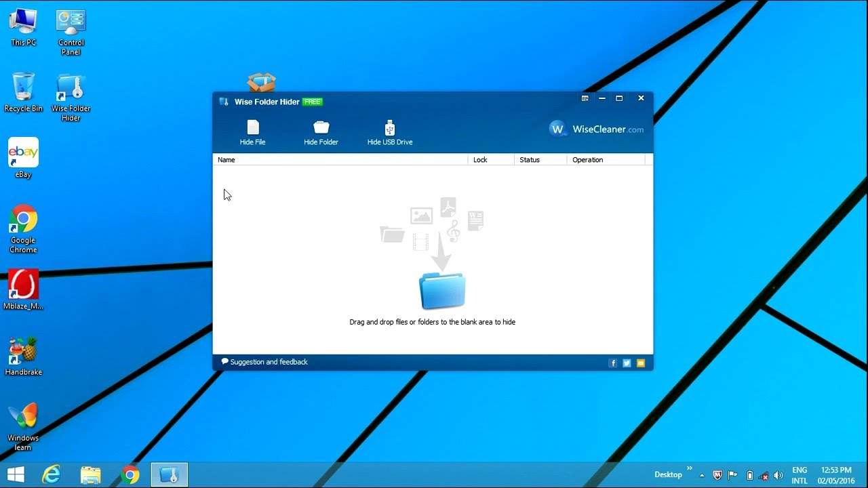Open the Windows Start button
Screen dimensions: 868x488
pyautogui.click(x=16, y=474)
